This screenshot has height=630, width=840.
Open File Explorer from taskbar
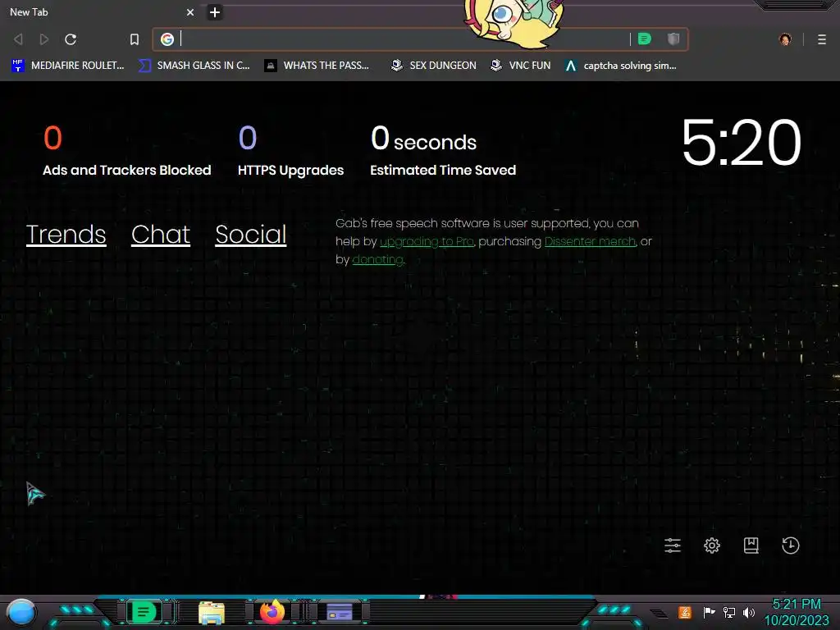point(212,612)
